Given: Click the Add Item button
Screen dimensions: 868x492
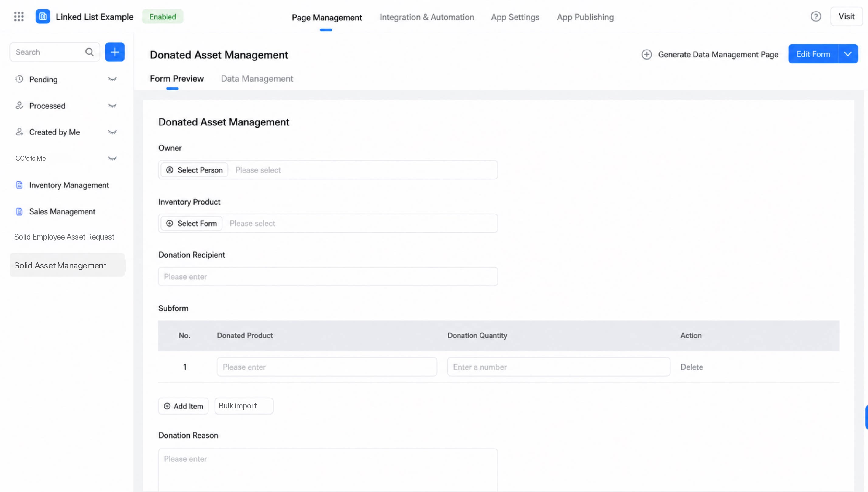Looking at the screenshot, I should [x=183, y=406].
